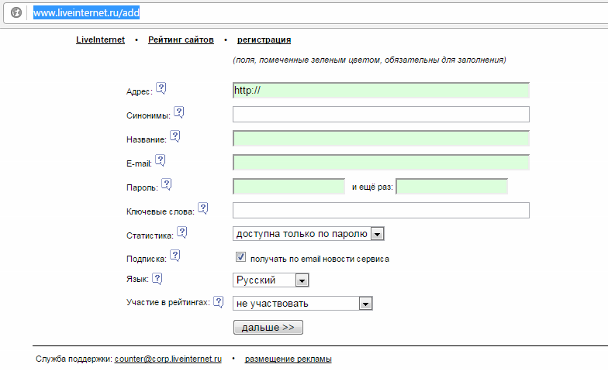The width and height of the screenshot is (608, 370).
Task: Focus the Адрес http:// input field
Action: (x=381, y=90)
